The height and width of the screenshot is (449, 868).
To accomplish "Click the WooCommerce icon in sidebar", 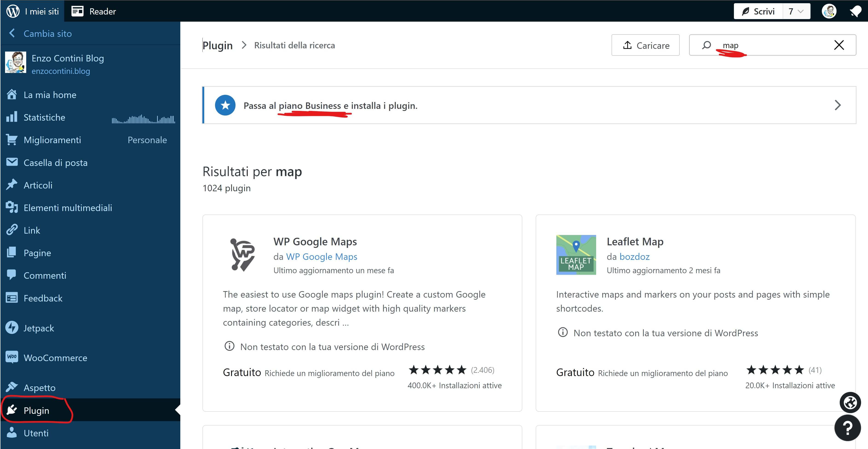I will point(12,357).
